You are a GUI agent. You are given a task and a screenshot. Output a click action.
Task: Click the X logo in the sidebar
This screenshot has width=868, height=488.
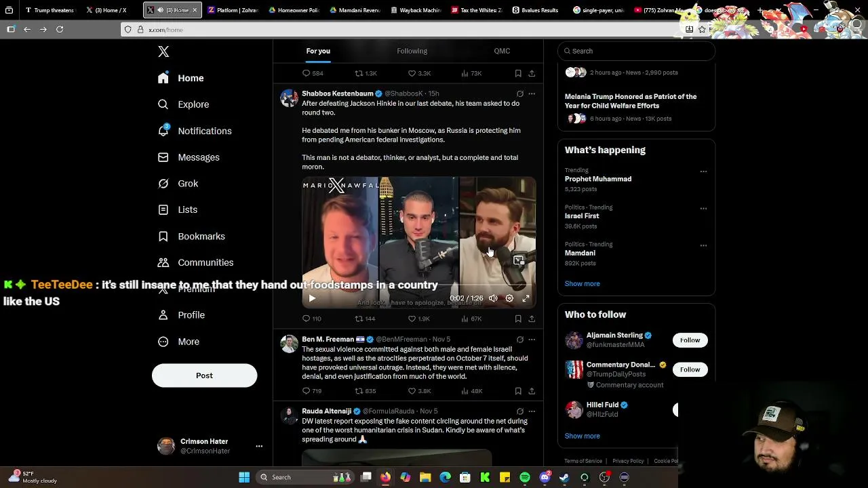(163, 52)
